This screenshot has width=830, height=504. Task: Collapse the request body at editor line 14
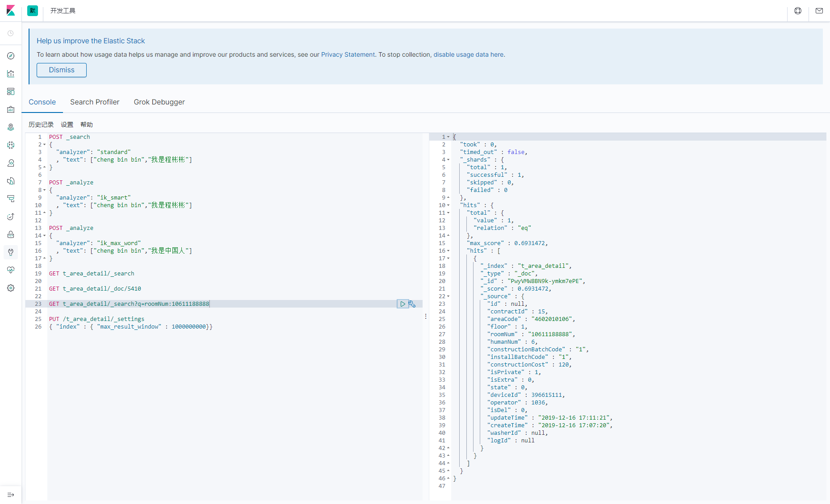coord(44,236)
